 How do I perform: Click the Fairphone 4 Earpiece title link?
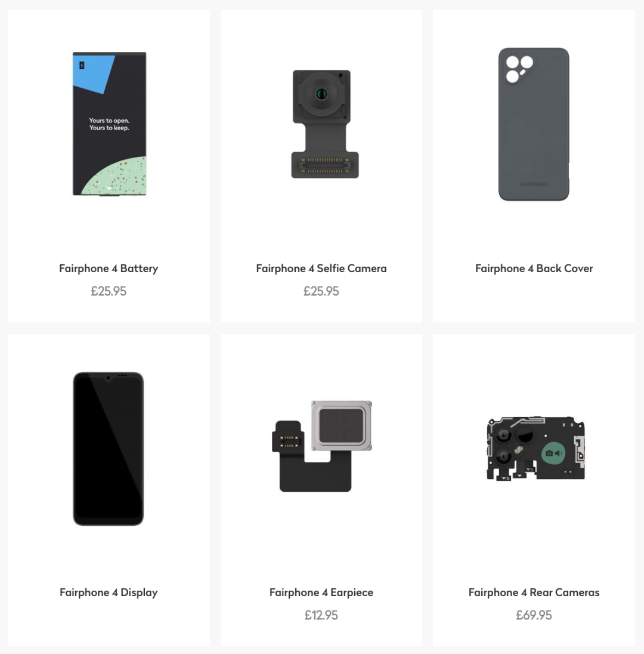[321, 593]
